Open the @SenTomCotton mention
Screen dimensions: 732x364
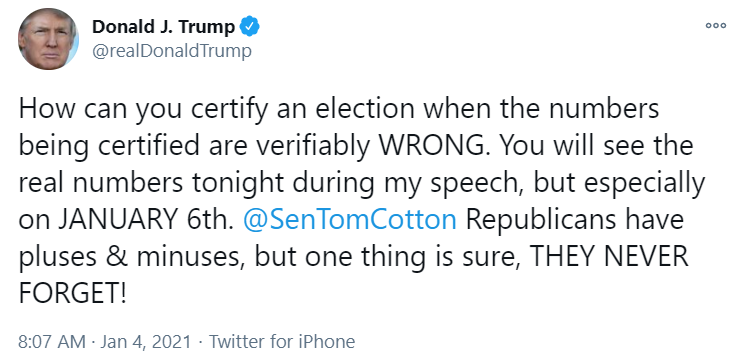350,220
